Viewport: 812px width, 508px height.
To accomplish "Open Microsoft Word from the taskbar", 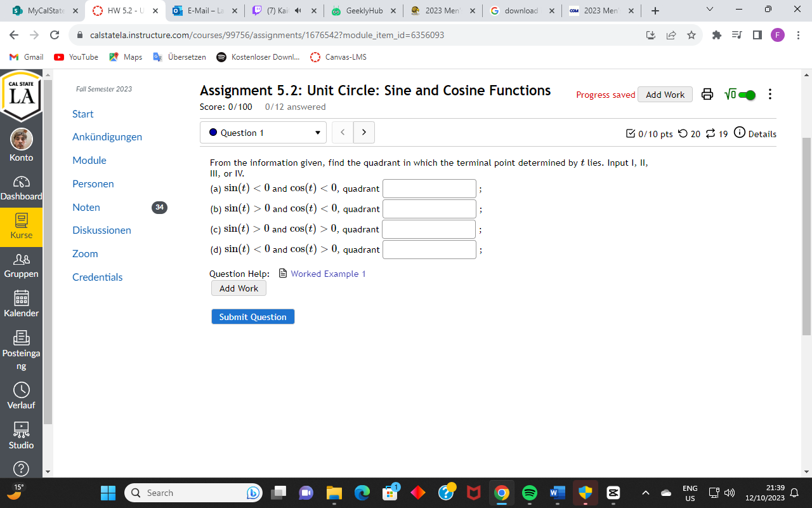I will [557, 493].
